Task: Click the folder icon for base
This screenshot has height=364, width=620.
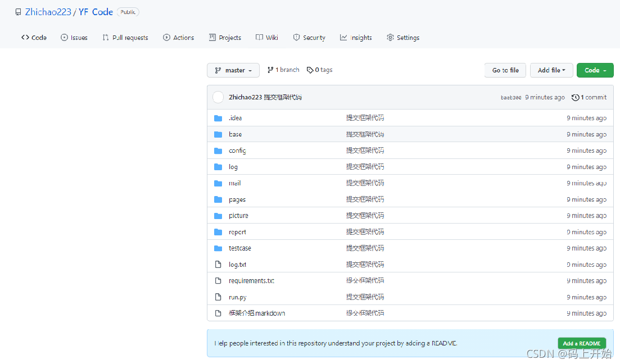Action: click(x=218, y=134)
